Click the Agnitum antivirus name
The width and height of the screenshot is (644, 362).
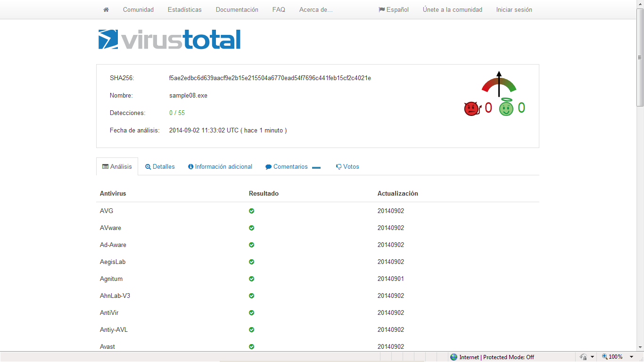pyautogui.click(x=111, y=279)
